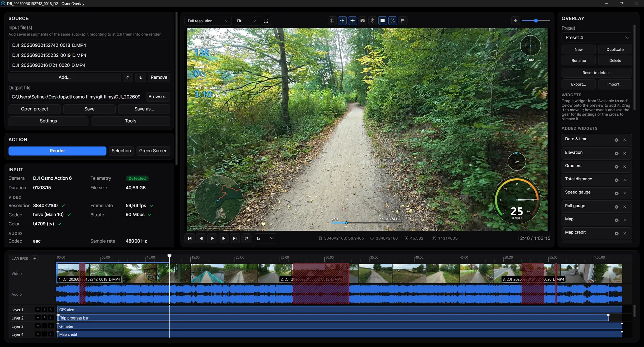Click the output file path field
The width and height of the screenshot is (644, 347).
76,97
